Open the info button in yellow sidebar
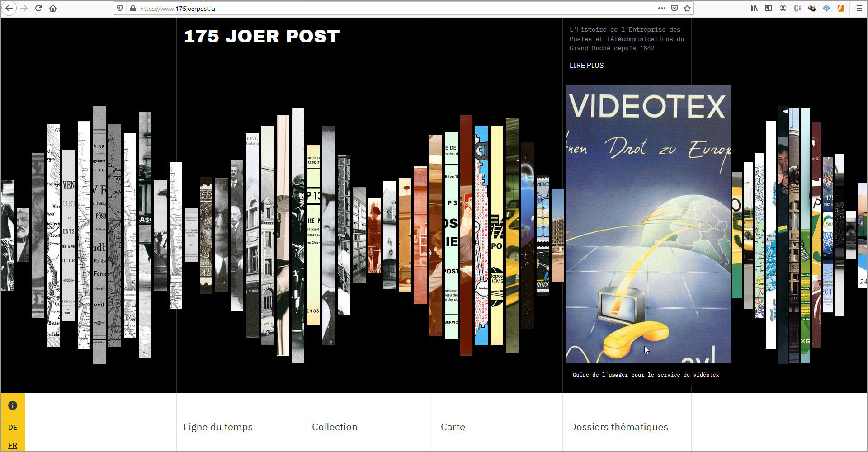The width and height of the screenshot is (868, 452). click(13, 405)
